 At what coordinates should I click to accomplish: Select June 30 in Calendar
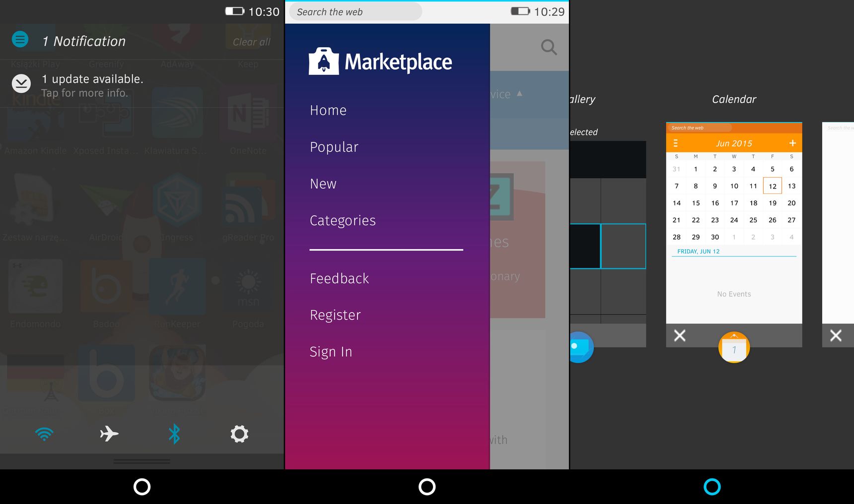tap(715, 237)
